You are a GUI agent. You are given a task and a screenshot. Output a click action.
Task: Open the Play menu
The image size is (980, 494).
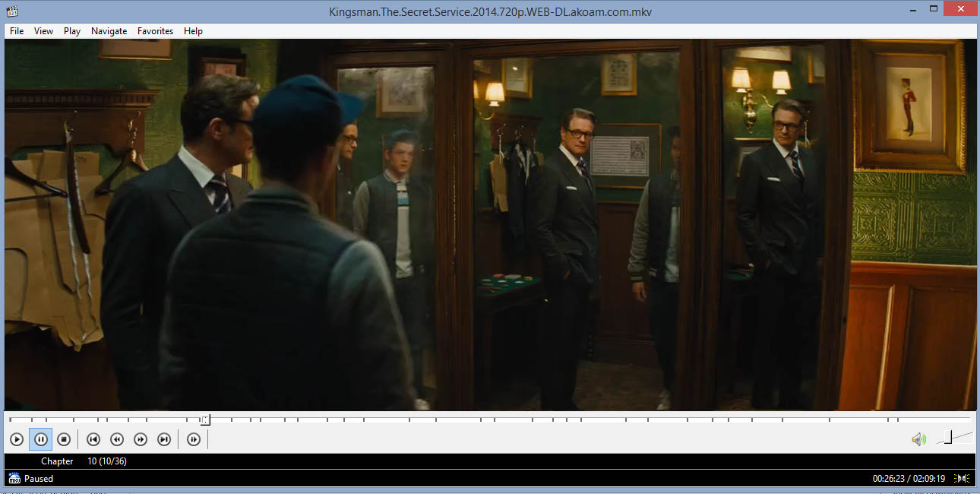tap(72, 31)
